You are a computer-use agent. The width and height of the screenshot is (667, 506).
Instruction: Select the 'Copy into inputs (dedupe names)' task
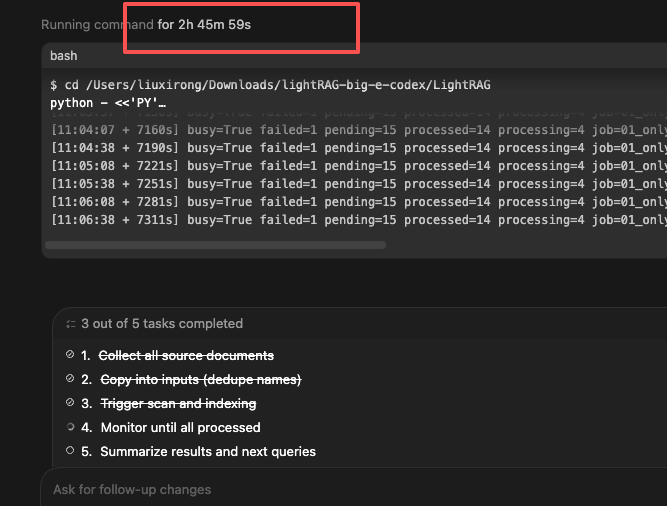pyautogui.click(x=200, y=379)
